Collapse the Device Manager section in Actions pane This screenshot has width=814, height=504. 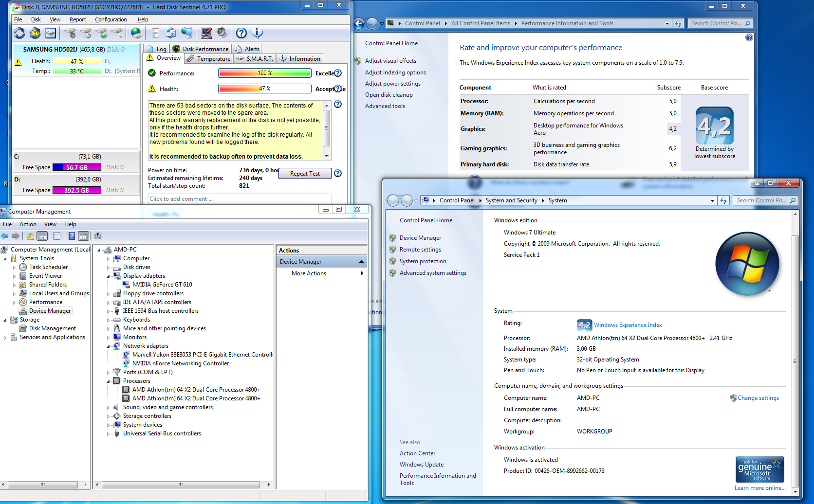pyautogui.click(x=362, y=262)
